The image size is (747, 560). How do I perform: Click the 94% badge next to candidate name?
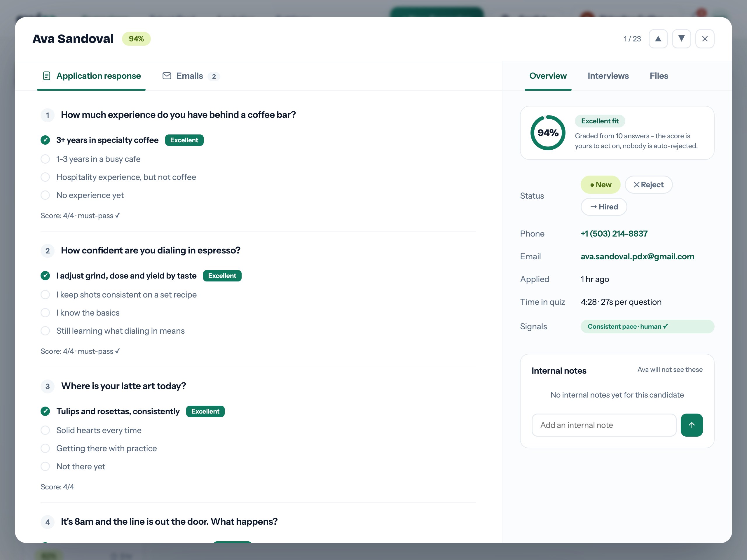[137, 39]
